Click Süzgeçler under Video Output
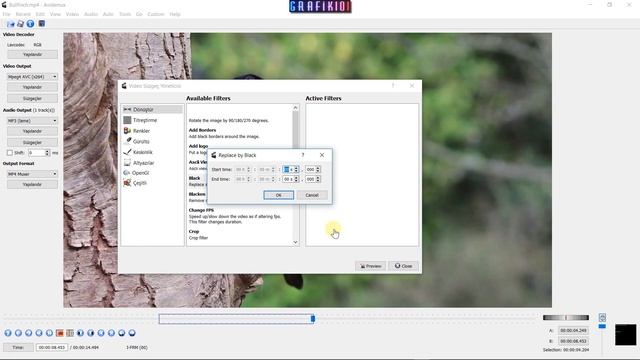The image size is (640, 360). (32, 98)
